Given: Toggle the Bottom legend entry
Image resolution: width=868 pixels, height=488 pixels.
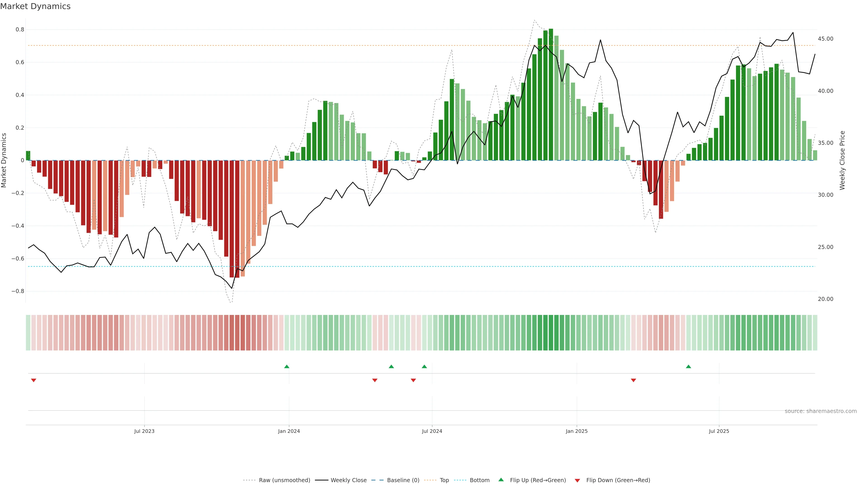Looking at the screenshot, I should coord(479,480).
